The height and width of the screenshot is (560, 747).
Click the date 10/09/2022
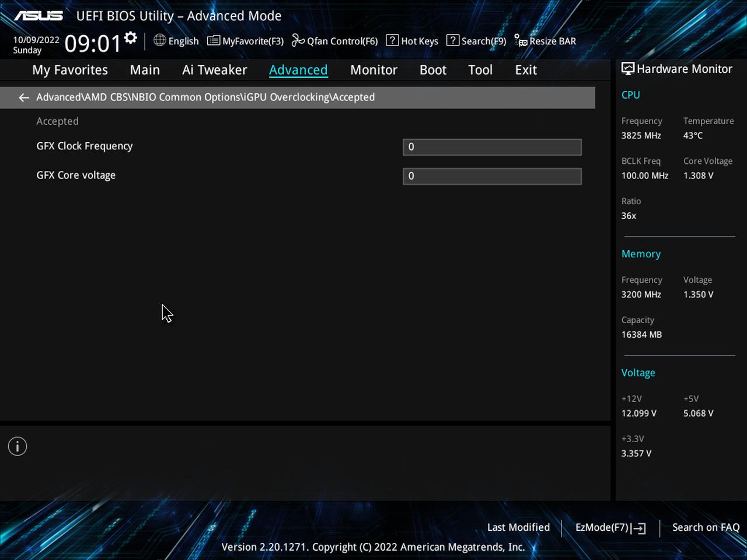(x=36, y=40)
